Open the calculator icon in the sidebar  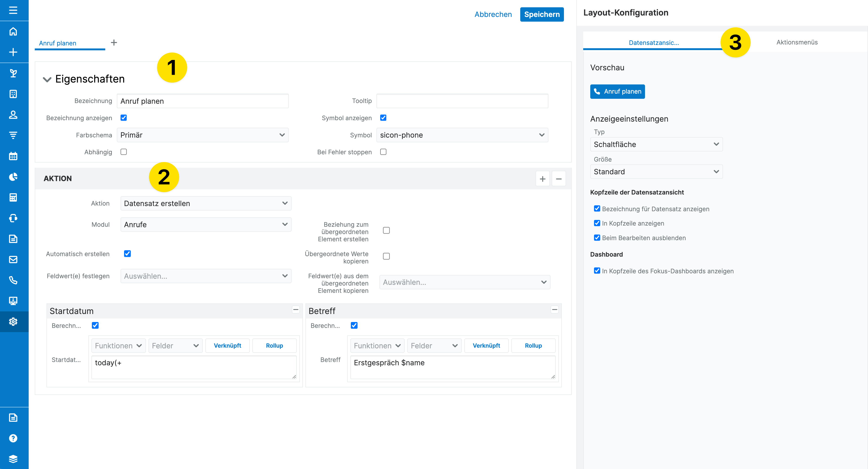click(13, 197)
